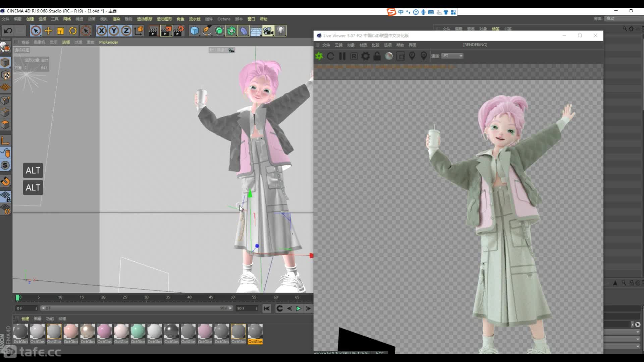Pause rendering in Live Viewer

342,56
